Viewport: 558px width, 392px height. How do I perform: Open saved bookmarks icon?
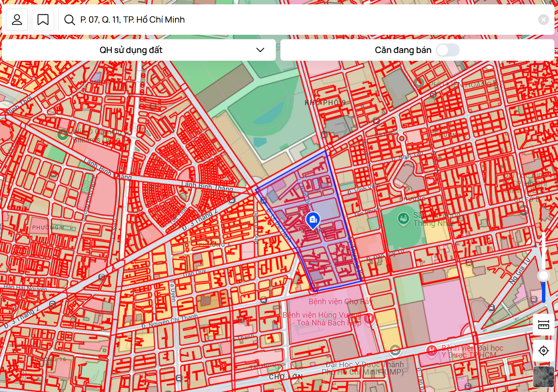pos(43,20)
